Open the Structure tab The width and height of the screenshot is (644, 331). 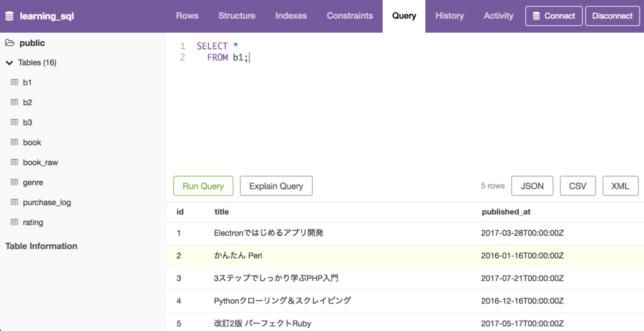(236, 16)
